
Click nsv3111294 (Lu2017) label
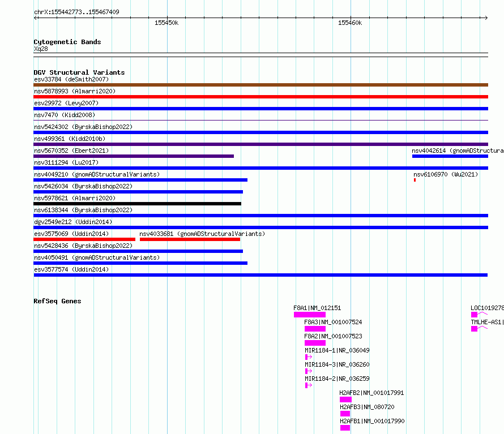pyautogui.click(x=66, y=162)
